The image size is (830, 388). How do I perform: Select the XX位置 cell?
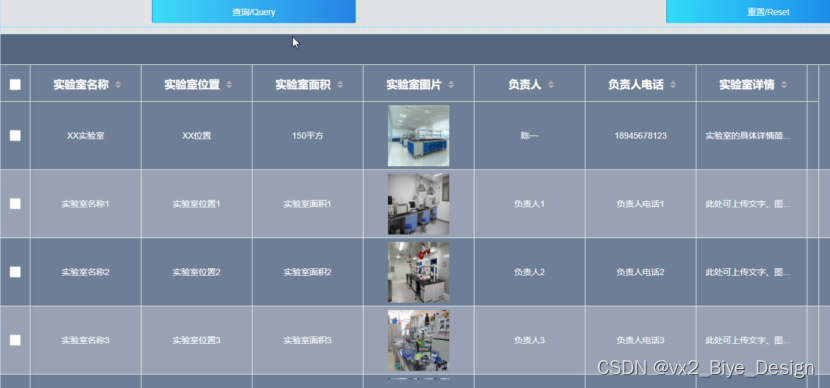[197, 136]
